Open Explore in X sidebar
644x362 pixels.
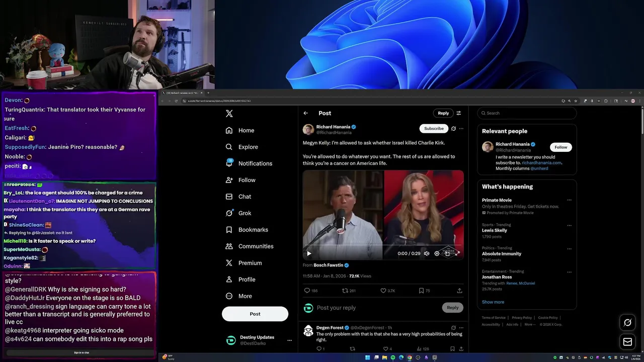pyautogui.click(x=242, y=147)
